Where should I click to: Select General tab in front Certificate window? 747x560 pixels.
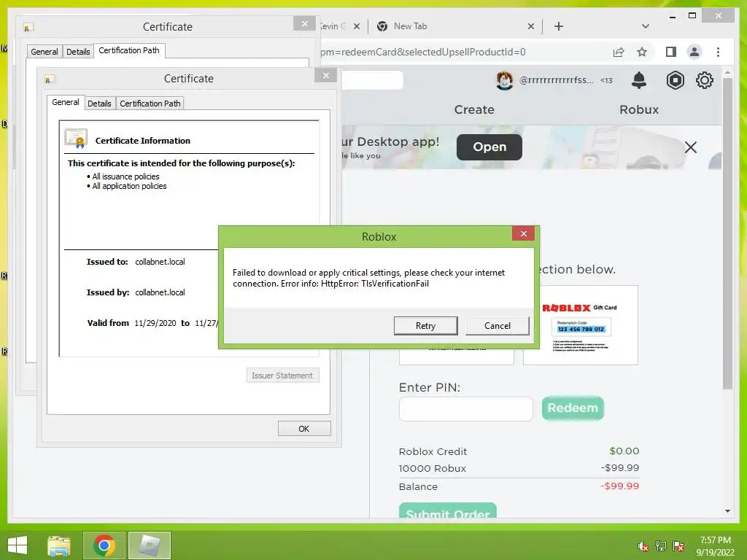click(x=66, y=102)
